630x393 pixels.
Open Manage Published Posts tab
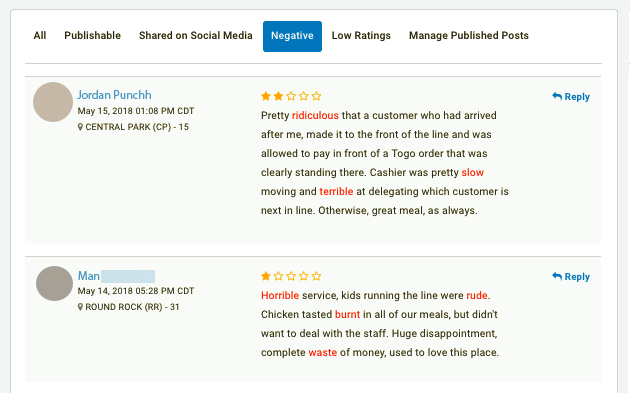point(468,36)
